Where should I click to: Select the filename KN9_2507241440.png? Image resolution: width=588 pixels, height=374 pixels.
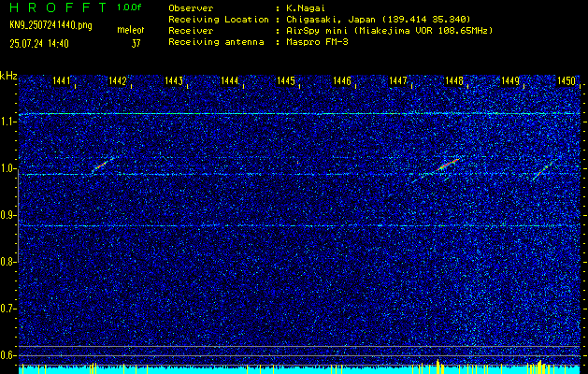click(x=50, y=25)
